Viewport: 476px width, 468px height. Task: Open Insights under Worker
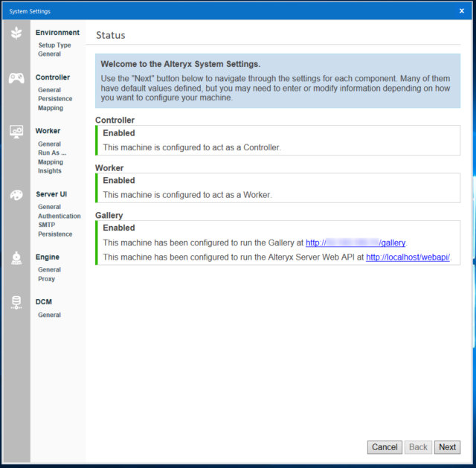[50, 170]
